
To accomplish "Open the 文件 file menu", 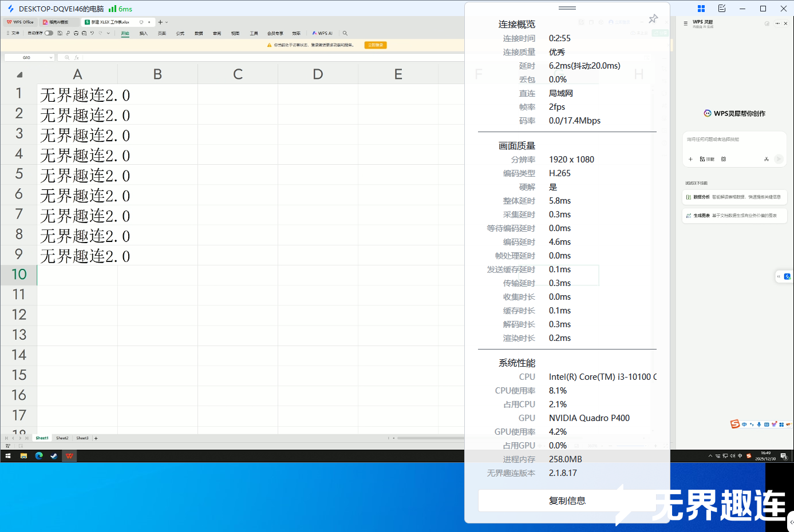I will coord(14,33).
